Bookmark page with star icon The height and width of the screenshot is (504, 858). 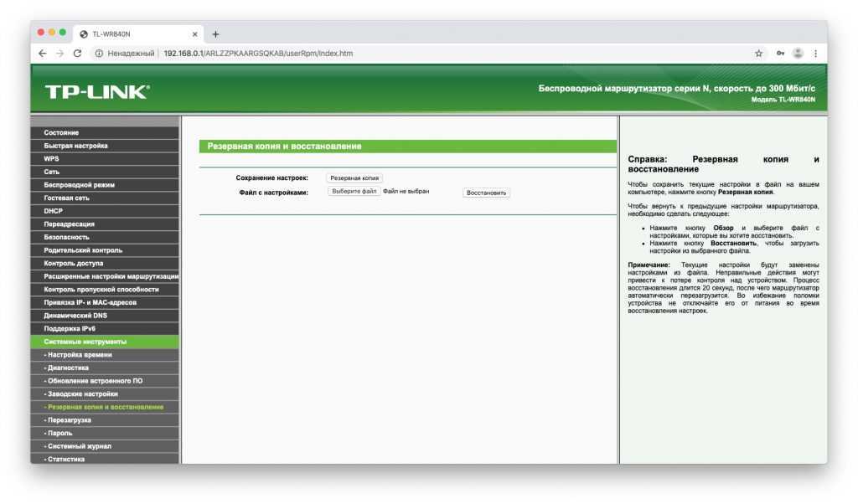(x=758, y=53)
